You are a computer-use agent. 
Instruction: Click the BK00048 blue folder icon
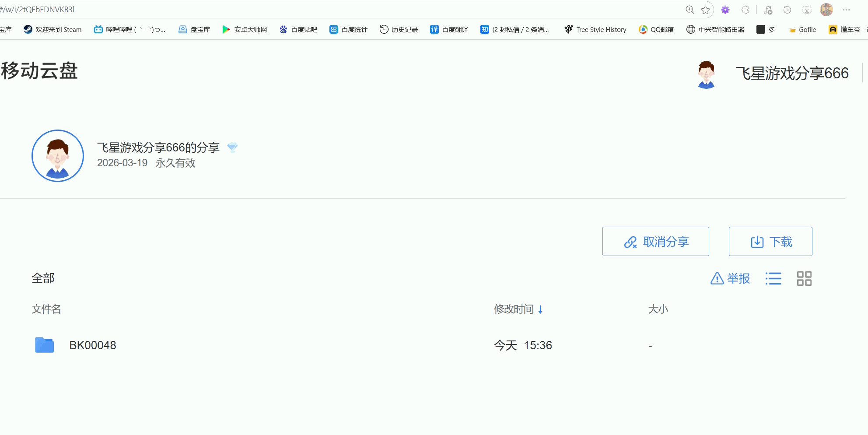[x=44, y=345]
